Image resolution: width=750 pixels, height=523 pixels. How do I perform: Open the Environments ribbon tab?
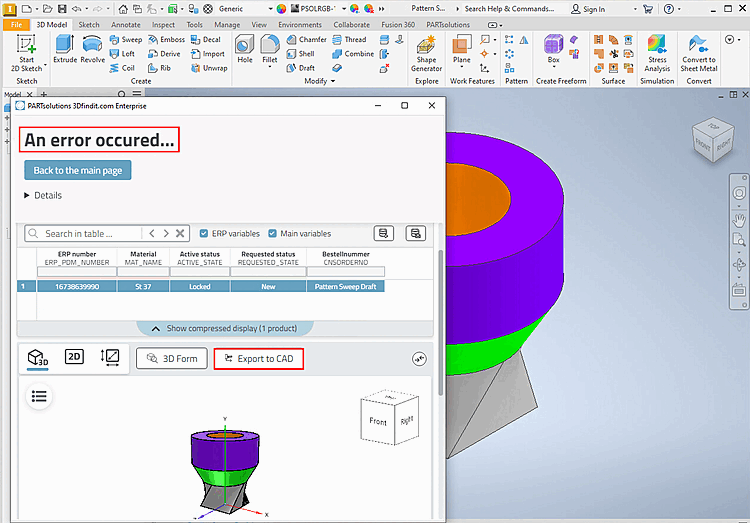[300, 24]
